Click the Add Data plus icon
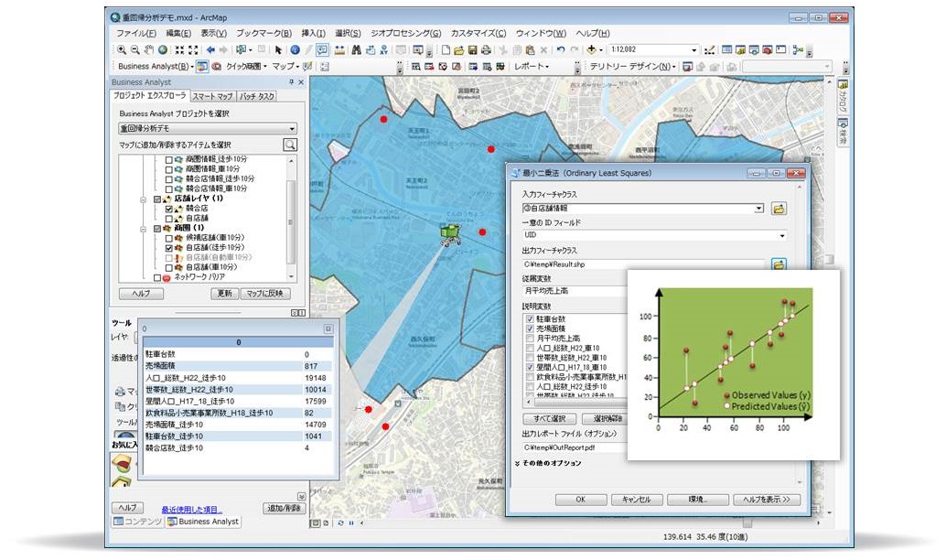 click(591, 50)
